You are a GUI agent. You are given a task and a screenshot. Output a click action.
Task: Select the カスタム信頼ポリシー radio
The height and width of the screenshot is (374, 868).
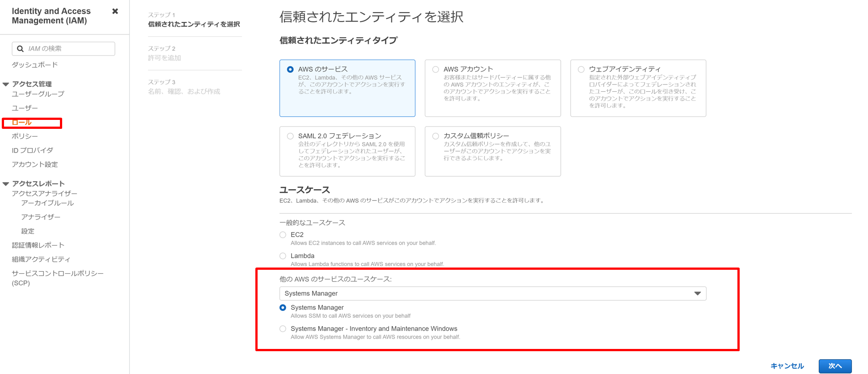436,136
